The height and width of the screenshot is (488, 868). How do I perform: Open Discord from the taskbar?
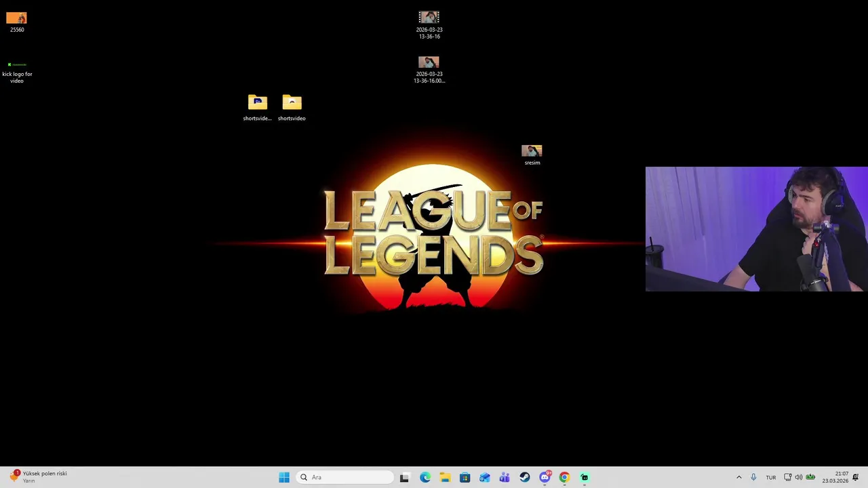tap(545, 477)
